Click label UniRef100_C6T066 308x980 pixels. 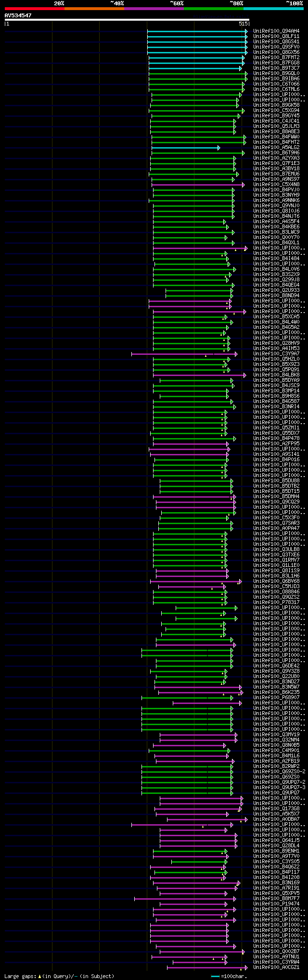(x=276, y=84)
